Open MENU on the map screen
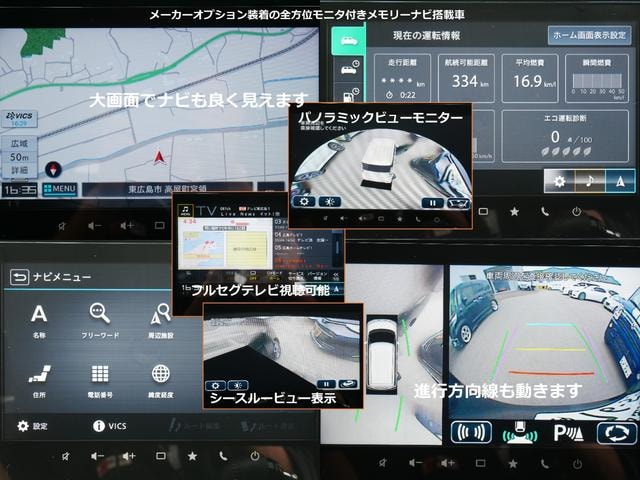The width and height of the screenshot is (640, 480). click(60, 189)
